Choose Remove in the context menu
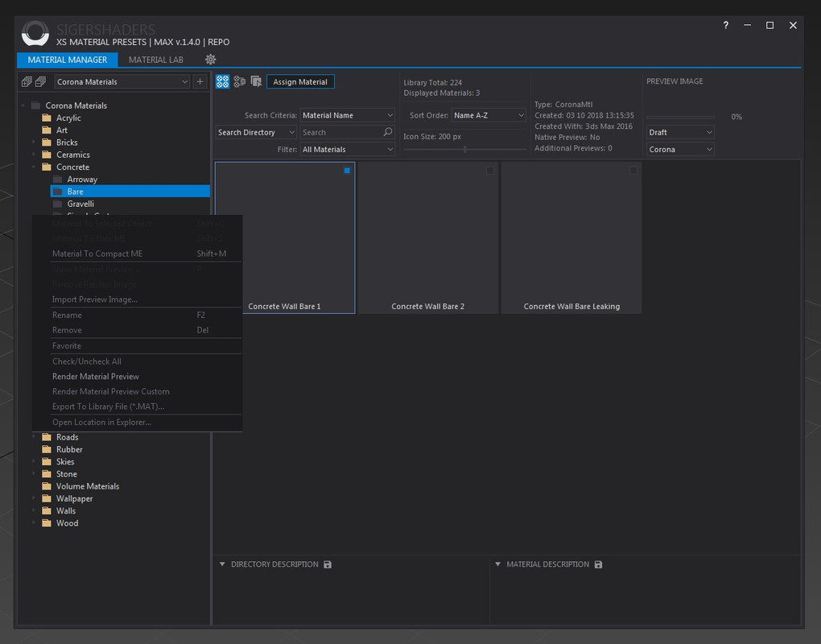Viewport: 821px width, 644px height. (x=137, y=330)
